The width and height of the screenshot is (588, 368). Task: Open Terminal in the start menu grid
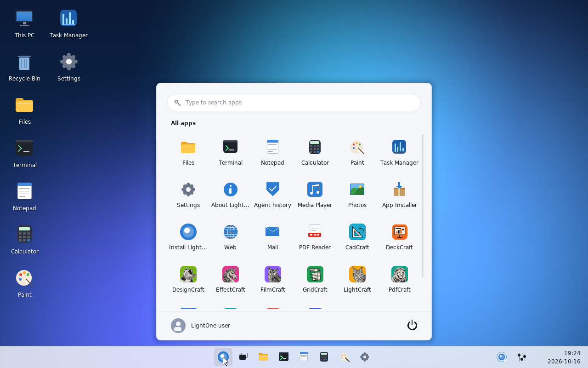pos(230,152)
